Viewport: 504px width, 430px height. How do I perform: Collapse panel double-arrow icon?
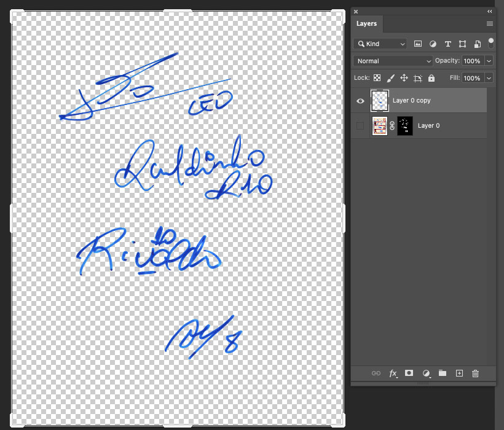pyautogui.click(x=489, y=12)
